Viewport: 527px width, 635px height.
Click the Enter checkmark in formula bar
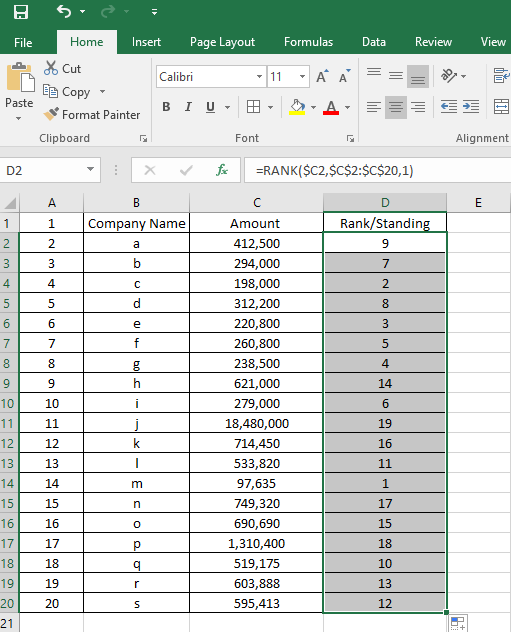(x=186, y=170)
